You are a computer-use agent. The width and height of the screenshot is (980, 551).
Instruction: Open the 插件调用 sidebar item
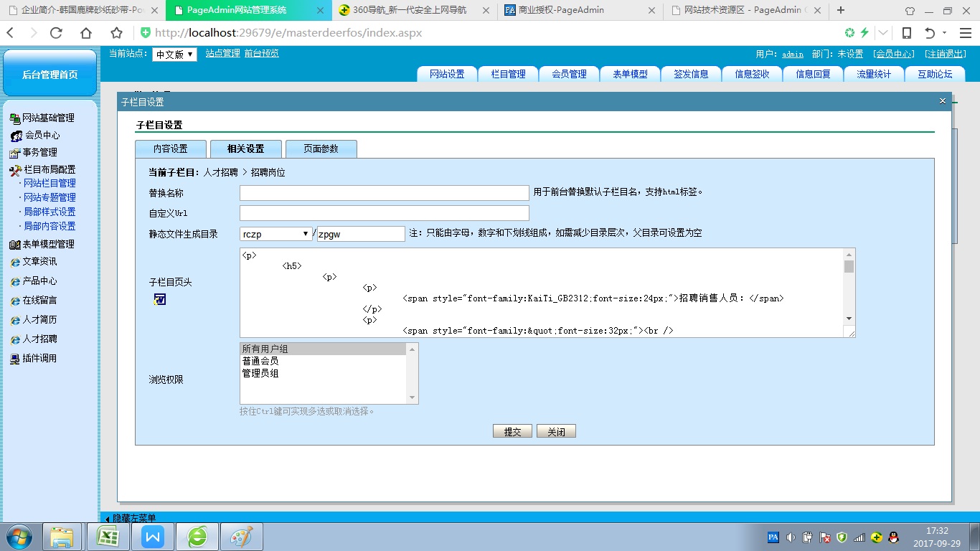point(39,358)
